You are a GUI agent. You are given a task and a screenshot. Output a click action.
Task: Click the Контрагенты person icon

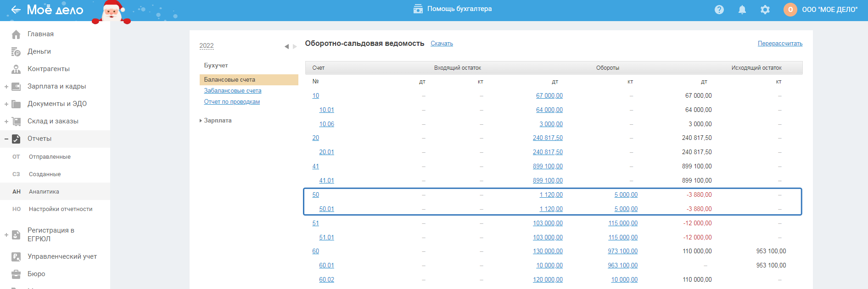click(x=16, y=69)
